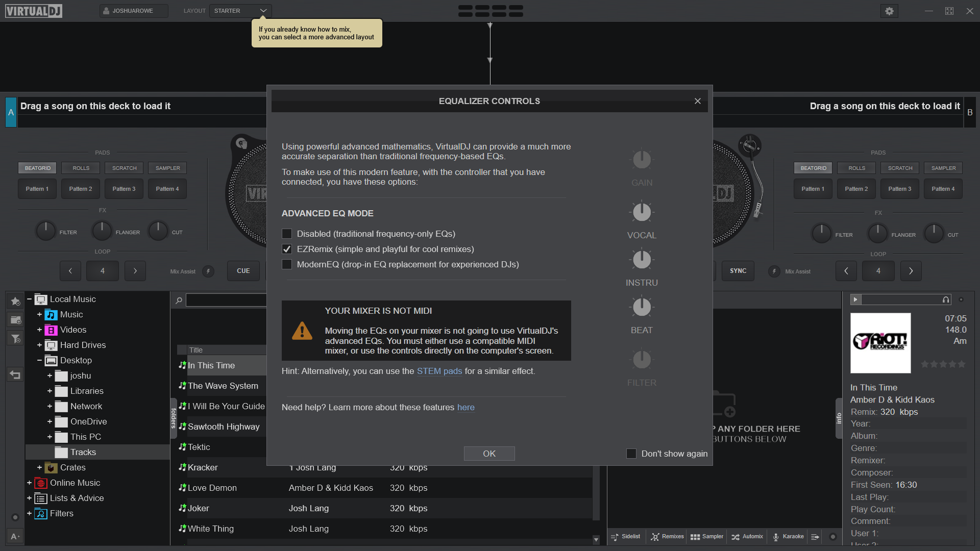Screen dimensions: 980x551
Task: Click the font size A icon in sidebar
Action: (x=15, y=536)
